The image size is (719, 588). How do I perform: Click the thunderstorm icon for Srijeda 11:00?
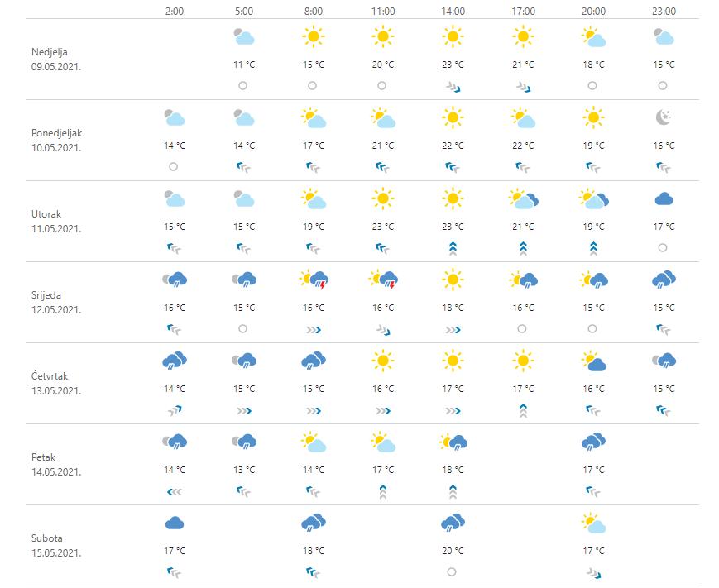(382, 280)
